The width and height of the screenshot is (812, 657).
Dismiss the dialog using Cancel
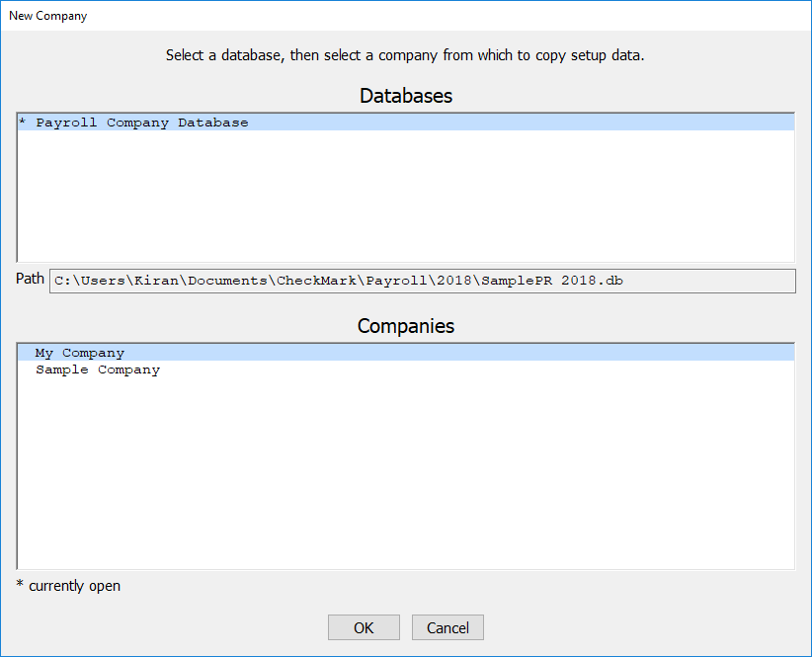tap(447, 627)
